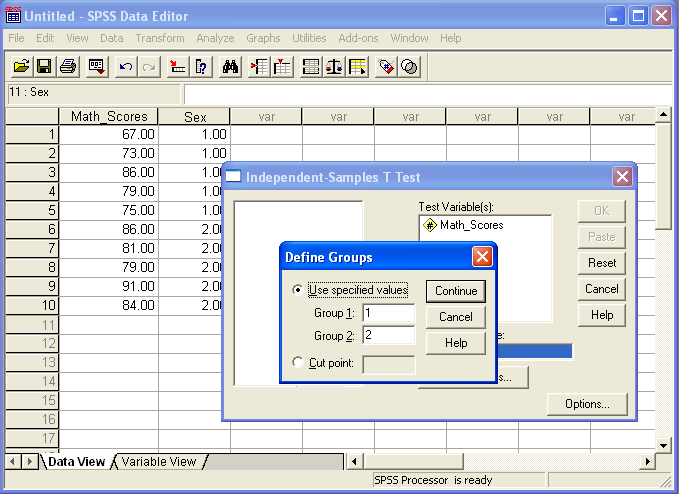Close the Independent-Samples T Test dialog
The width and height of the screenshot is (679, 494).
coord(622,177)
